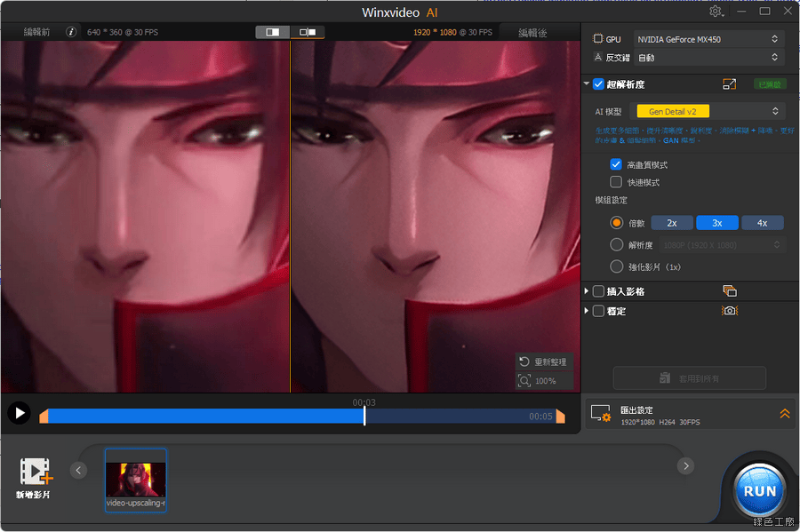This screenshot has width=800, height=532.
Task: Uncheck the high quality mode checkbox
Action: (616, 164)
